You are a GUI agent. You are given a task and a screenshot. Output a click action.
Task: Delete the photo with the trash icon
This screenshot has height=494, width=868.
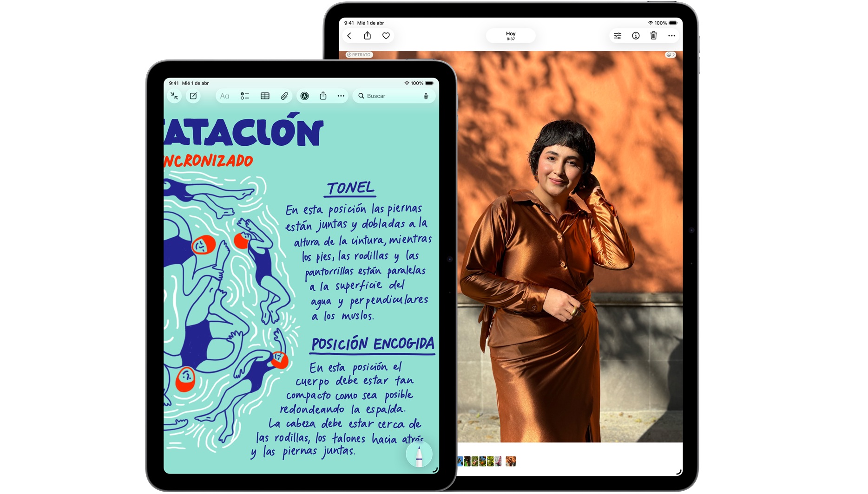click(x=653, y=36)
